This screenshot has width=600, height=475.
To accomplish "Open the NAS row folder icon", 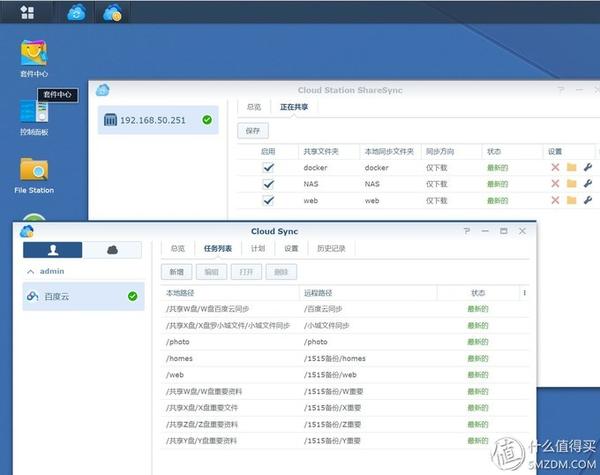I will coord(572,184).
